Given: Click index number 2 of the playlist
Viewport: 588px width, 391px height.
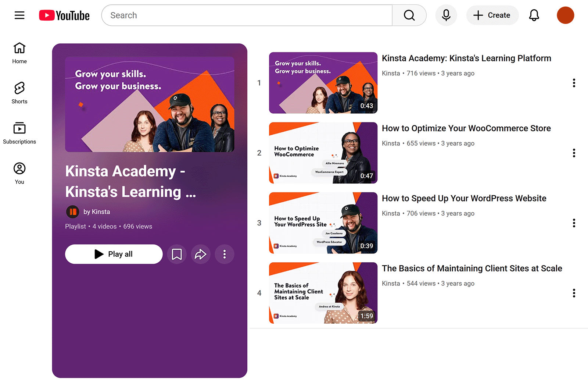Looking at the screenshot, I should [x=259, y=153].
